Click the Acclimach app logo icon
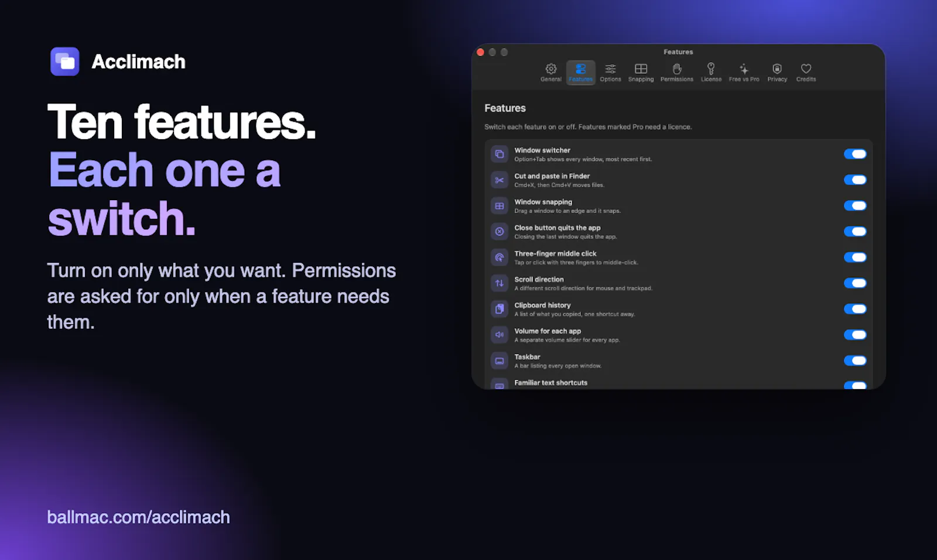This screenshot has height=560, width=937. pos(64,61)
